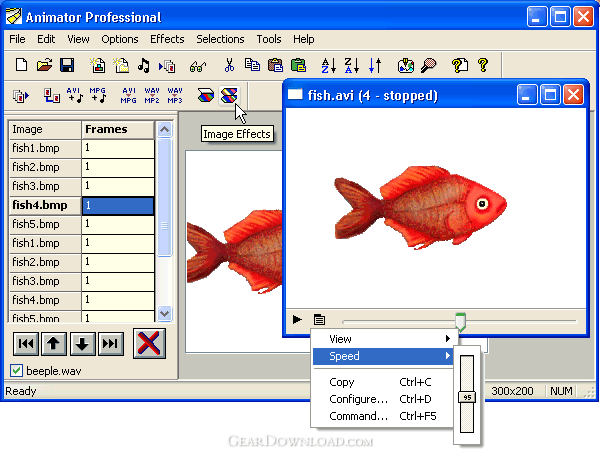Play fish.avi with the play button
The height and width of the screenshot is (449, 600).
pyautogui.click(x=297, y=319)
